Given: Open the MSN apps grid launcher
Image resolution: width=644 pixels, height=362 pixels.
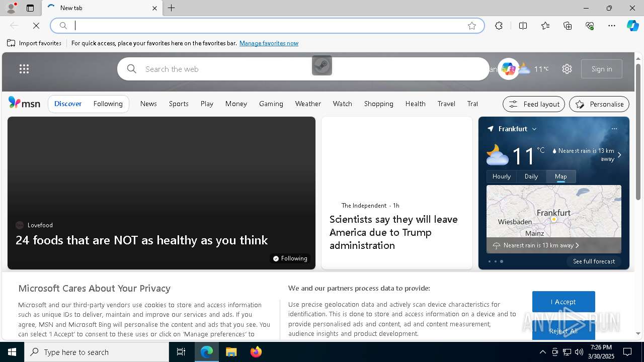Looking at the screenshot, I should coord(24,69).
